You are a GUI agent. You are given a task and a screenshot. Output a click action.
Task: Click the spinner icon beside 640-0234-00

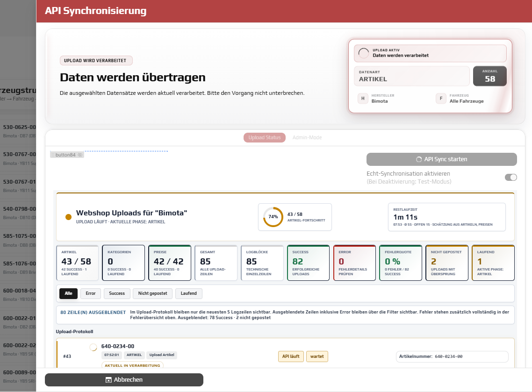click(93, 347)
